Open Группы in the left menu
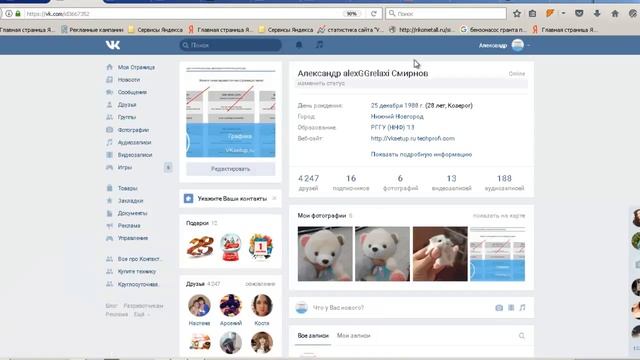Image resolution: width=640 pixels, height=360 pixels. point(127,117)
